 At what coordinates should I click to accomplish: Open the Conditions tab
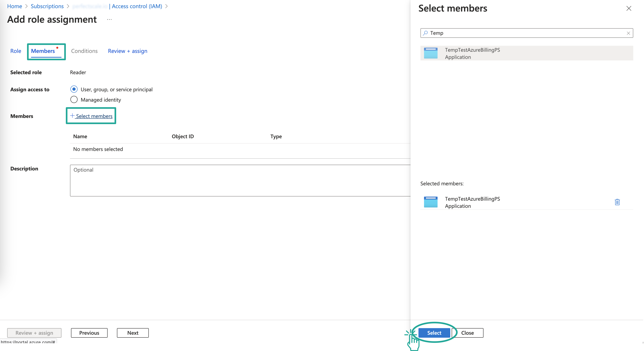(84, 51)
